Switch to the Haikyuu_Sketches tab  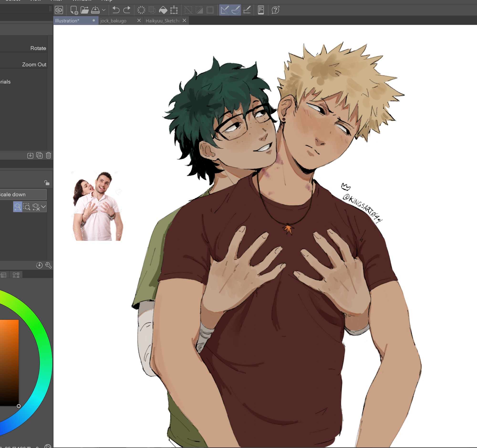tap(162, 21)
